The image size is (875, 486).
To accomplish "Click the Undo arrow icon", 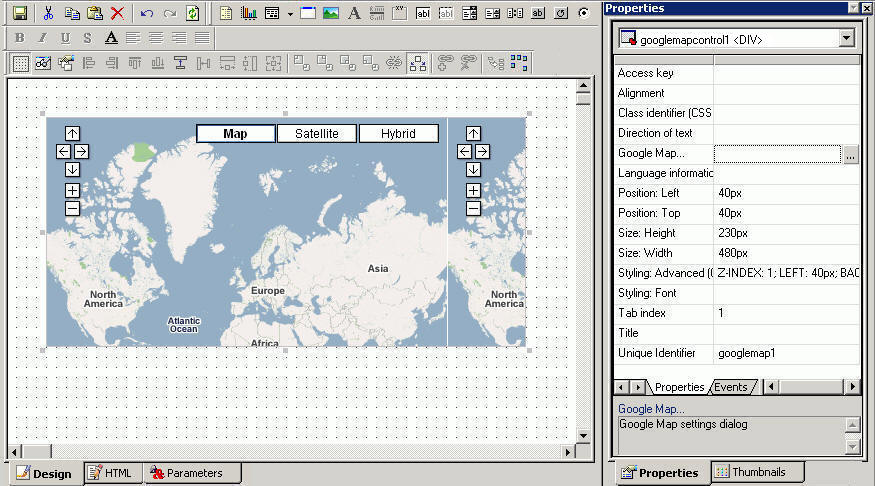I will [147, 13].
